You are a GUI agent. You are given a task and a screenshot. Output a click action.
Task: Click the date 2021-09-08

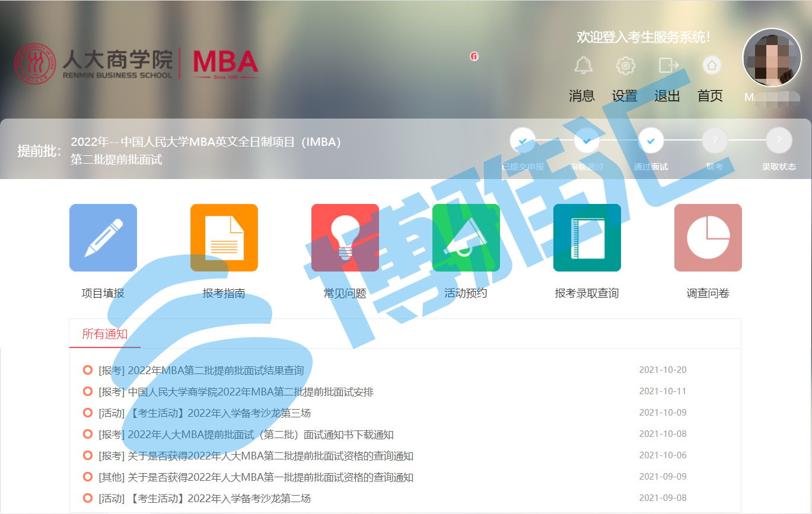(663, 498)
